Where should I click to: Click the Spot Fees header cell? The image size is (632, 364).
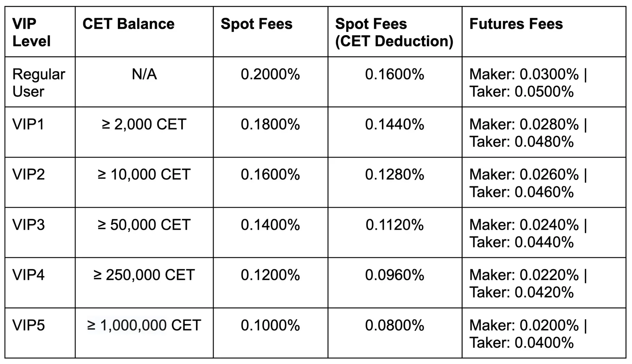(x=271, y=32)
